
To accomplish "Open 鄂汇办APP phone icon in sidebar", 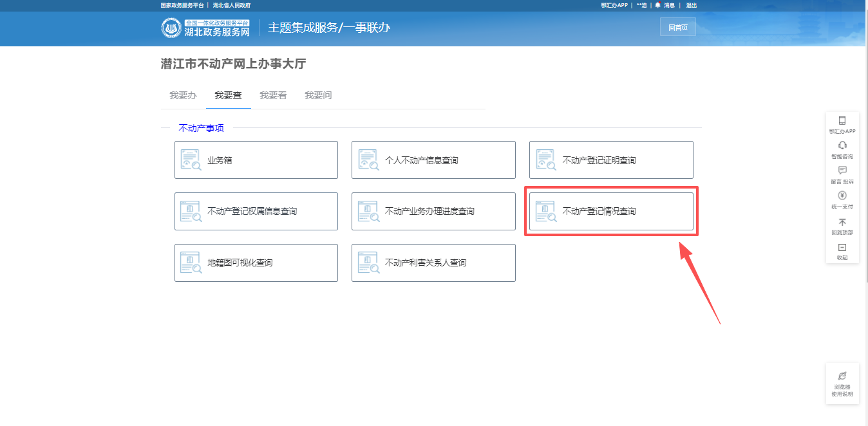I will click(x=842, y=121).
